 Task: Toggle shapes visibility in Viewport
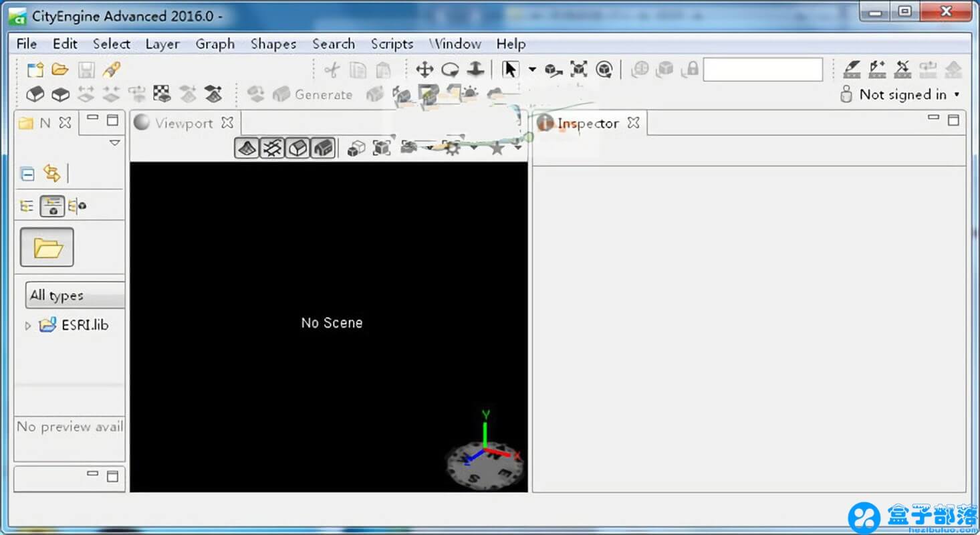click(297, 148)
